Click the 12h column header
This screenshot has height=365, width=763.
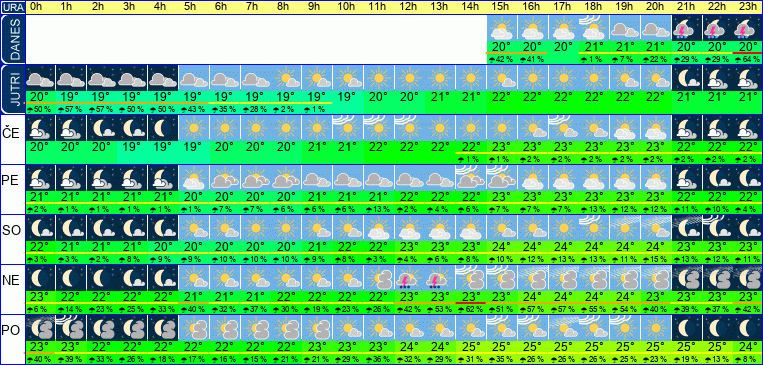pyautogui.click(x=408, y=7)
